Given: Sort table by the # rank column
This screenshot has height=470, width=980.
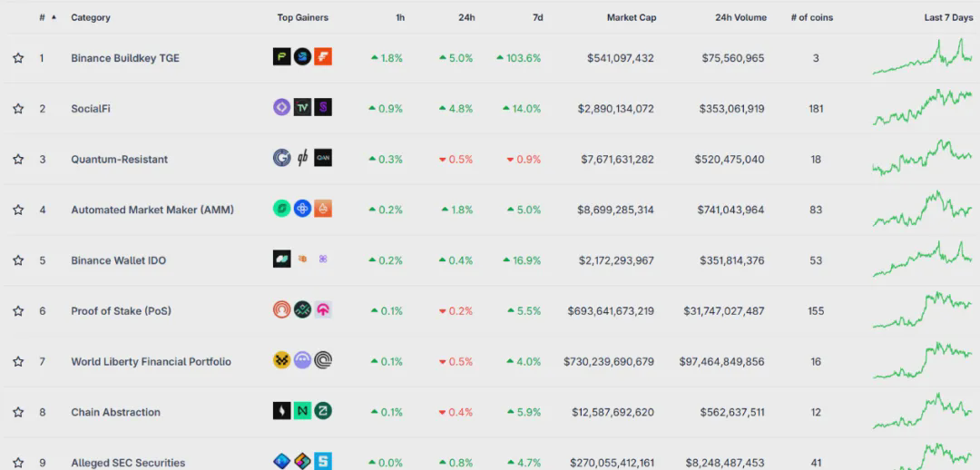Looking at the screenshot, I should tap(43, 17).
